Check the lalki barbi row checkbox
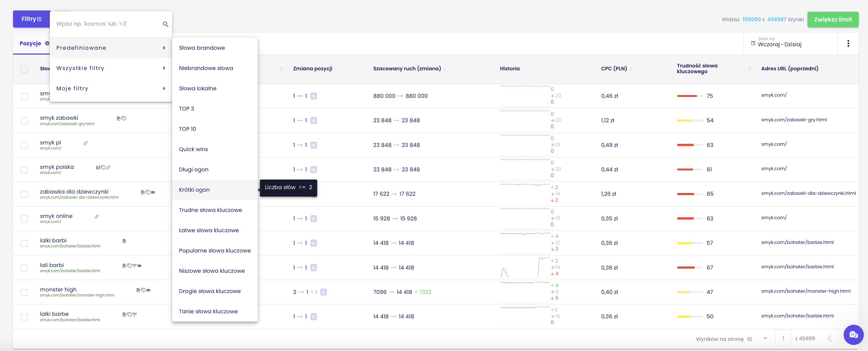868x351 pixels. [x=24, y=243]
